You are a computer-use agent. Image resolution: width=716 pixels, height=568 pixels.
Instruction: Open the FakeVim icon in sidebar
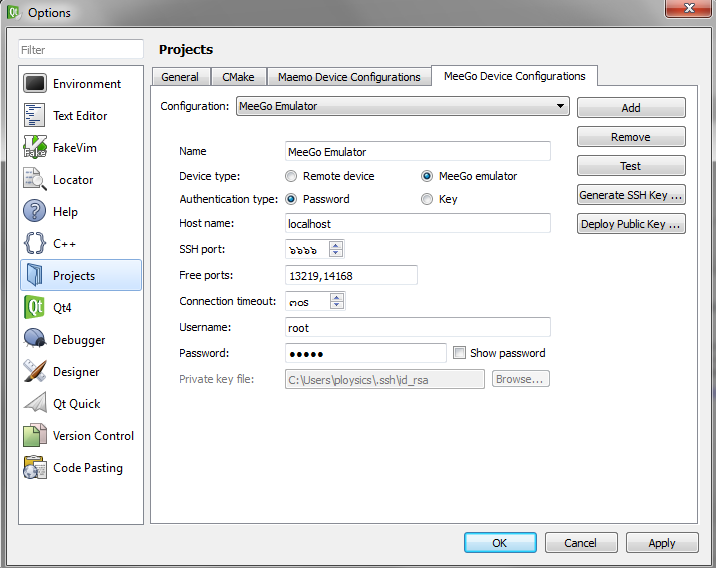(x=35, y=147)
